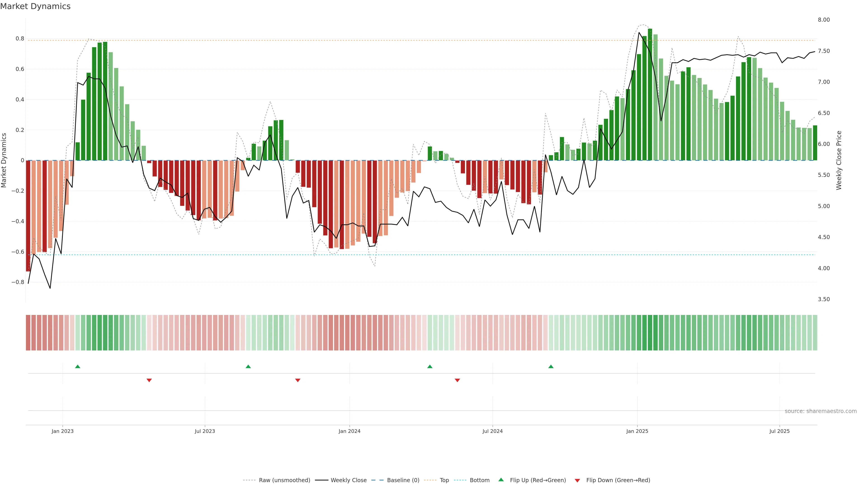The height and width of the screenshot is (488, 868).
Task: Click the Jul 2025 x-axis label
Action: (779, 431)
